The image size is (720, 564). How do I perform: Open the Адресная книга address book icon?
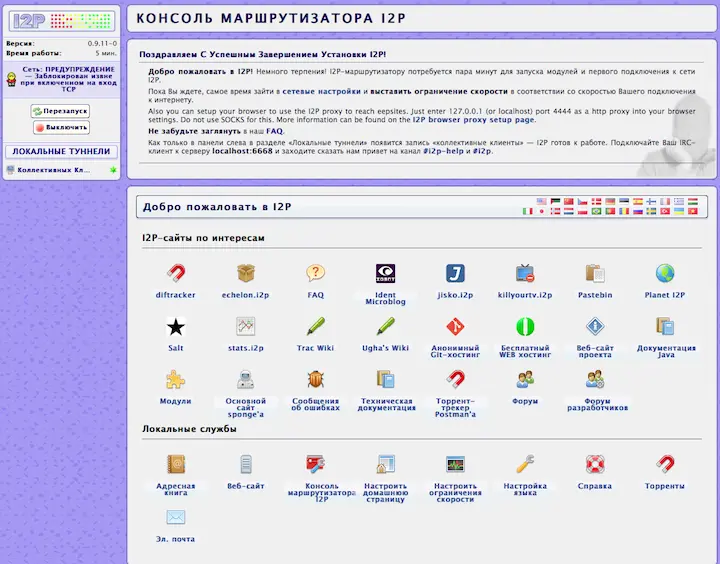tap(175, 464)
